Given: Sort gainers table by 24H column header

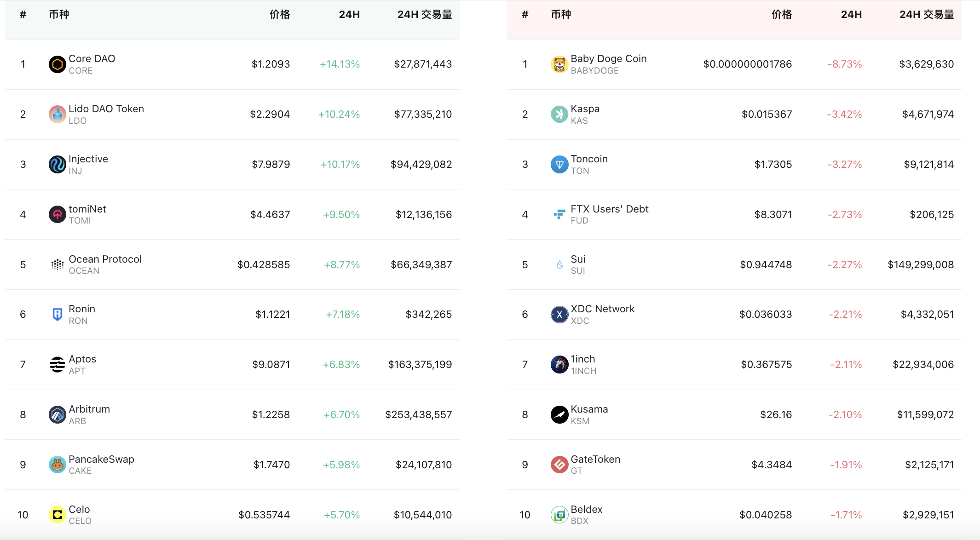Looking at the screenshot, I should click(x=349, y=15).
